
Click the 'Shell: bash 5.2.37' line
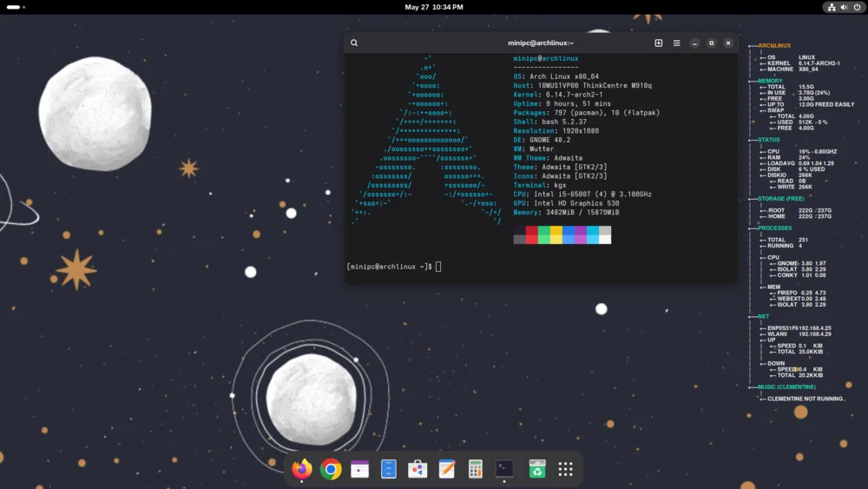[x=549, y=122]
